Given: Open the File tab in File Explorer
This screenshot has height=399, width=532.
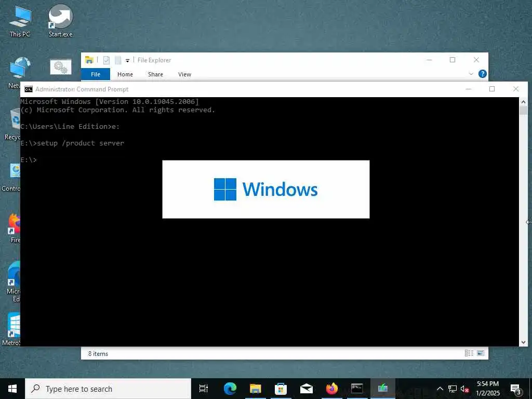Looking at the screenshot, I should tap(96, 74).
